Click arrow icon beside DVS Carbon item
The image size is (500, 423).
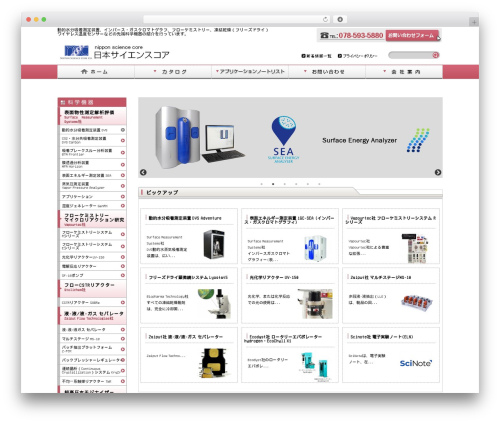point(123,140)
